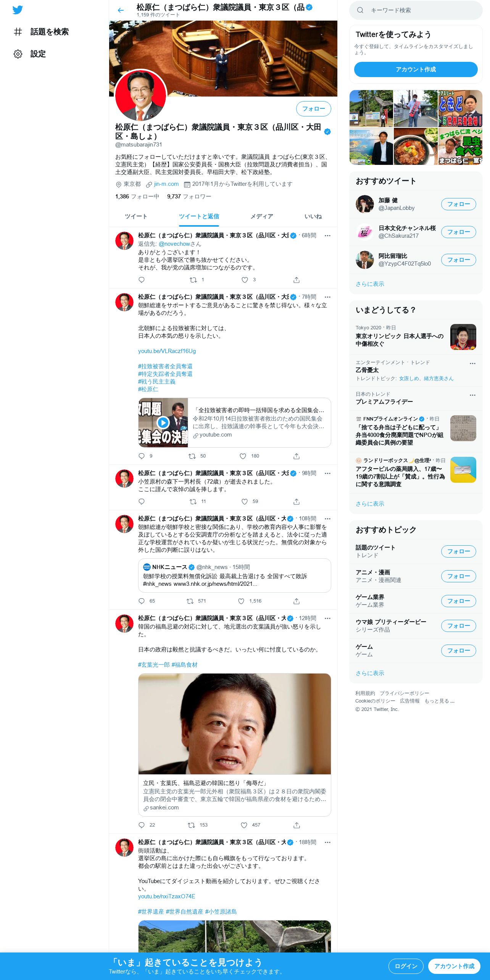Follow 日本文化チャンネル桜
Screen dimensions: 490x980
click(x=458, y=232)
